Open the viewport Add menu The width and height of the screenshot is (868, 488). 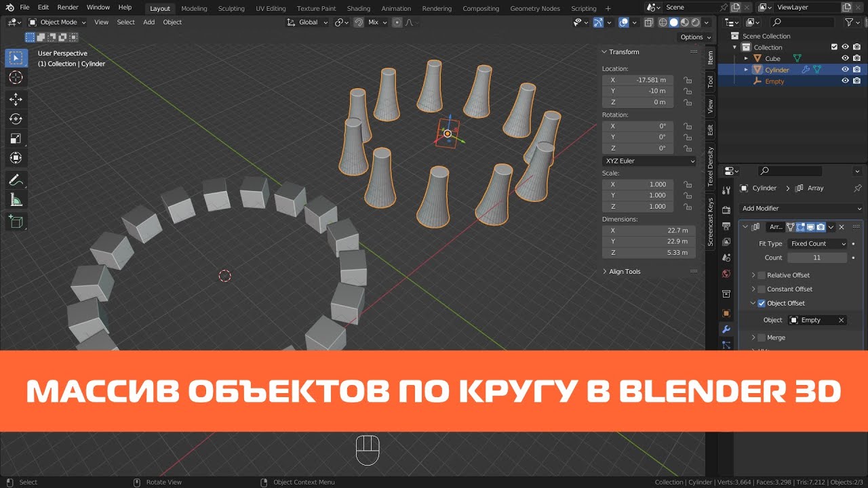(149, 22)
